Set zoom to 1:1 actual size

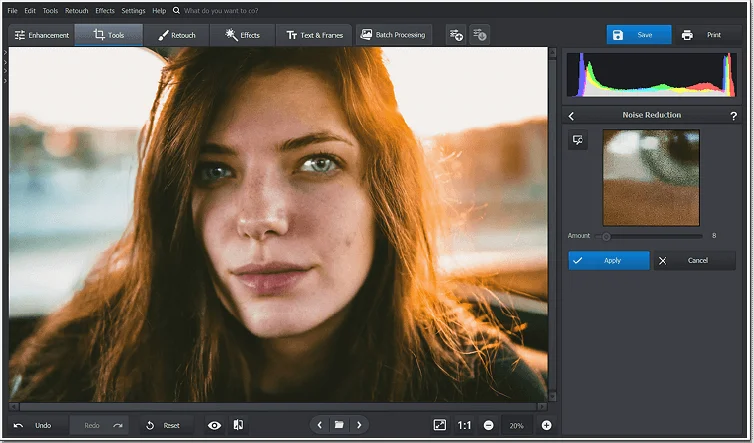(464, 425)
